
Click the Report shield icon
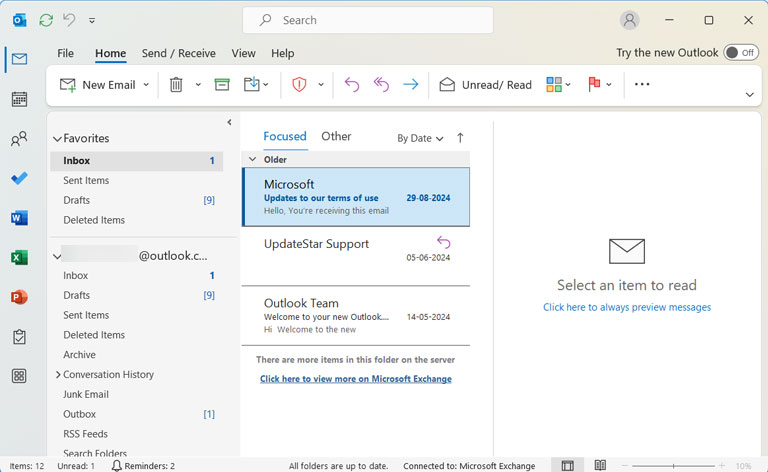(x=299, y=85)
